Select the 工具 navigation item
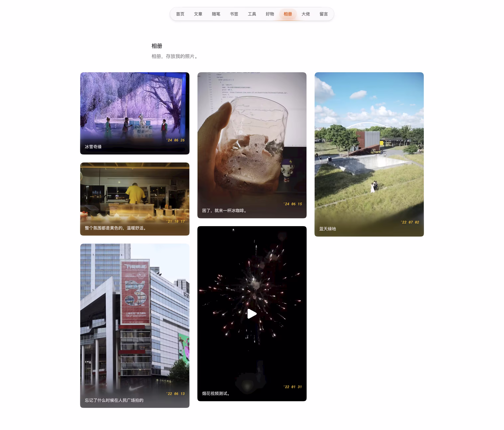Screen dimensions: 504x430 (252, 14)
